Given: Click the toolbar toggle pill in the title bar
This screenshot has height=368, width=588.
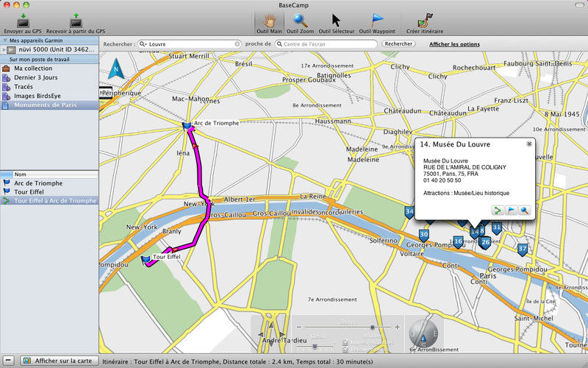Looking at the screenshot, I should (x=580, y=5).
